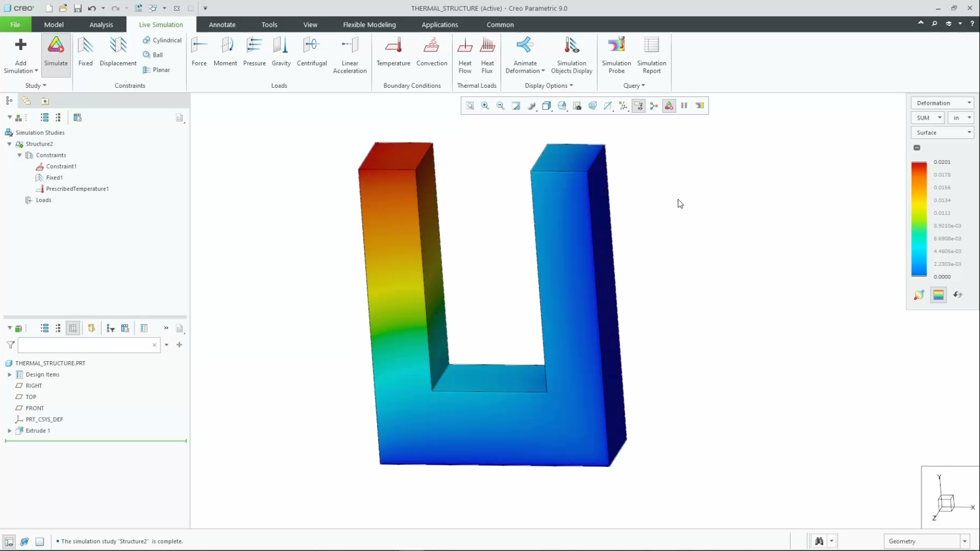
Task: Switch to the Analysis tab
Action: [101, 24]
